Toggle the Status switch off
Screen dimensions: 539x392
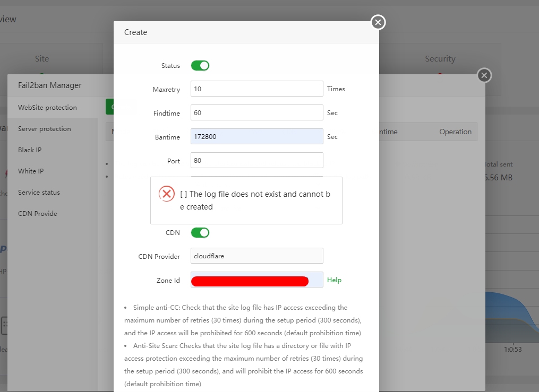(200, 66)
